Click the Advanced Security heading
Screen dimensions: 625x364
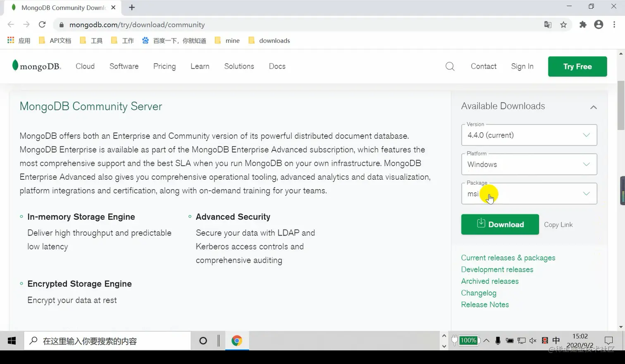click(233, 217)
